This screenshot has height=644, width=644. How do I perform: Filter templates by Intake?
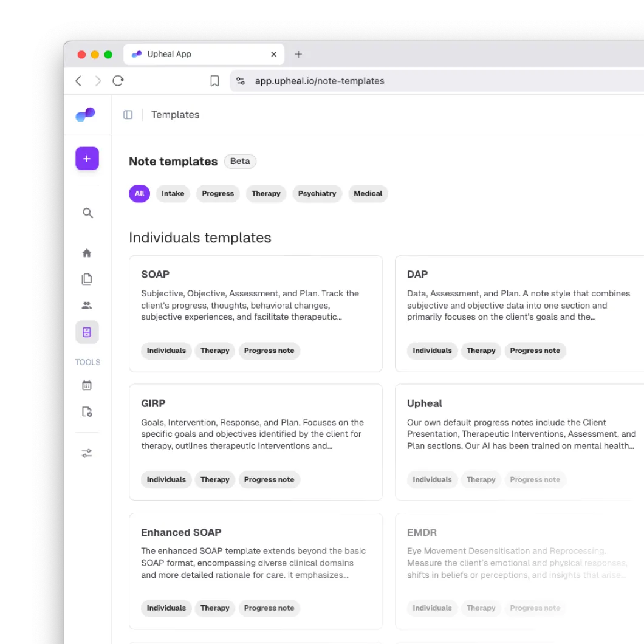173,194
